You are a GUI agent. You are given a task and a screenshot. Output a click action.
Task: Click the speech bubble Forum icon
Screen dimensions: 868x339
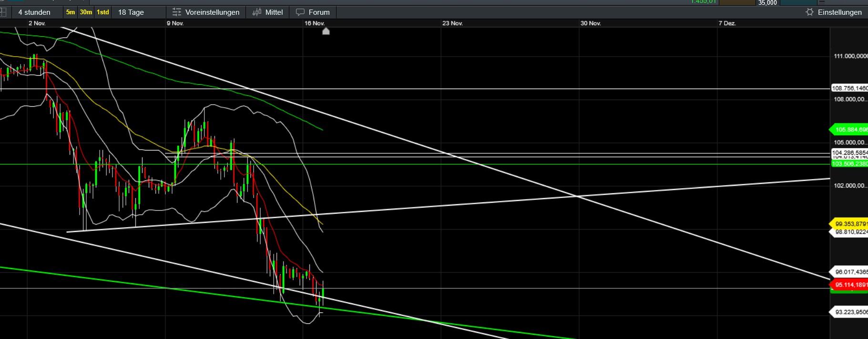300,12
